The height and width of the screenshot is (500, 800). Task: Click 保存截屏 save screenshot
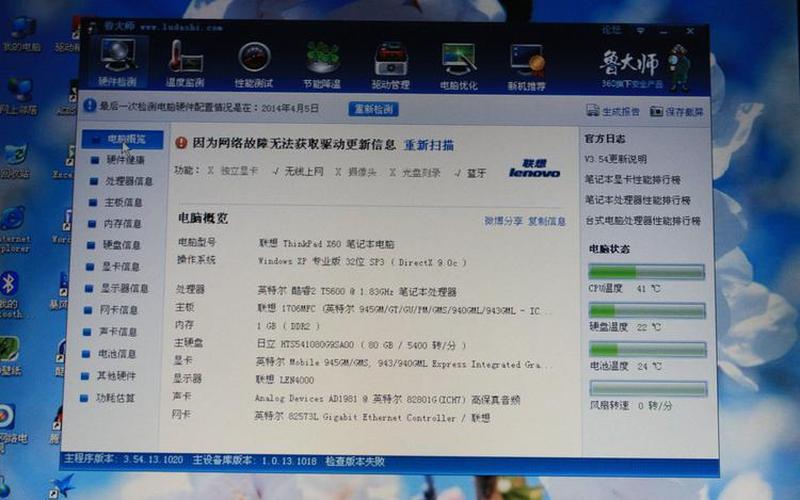[677, 111]
